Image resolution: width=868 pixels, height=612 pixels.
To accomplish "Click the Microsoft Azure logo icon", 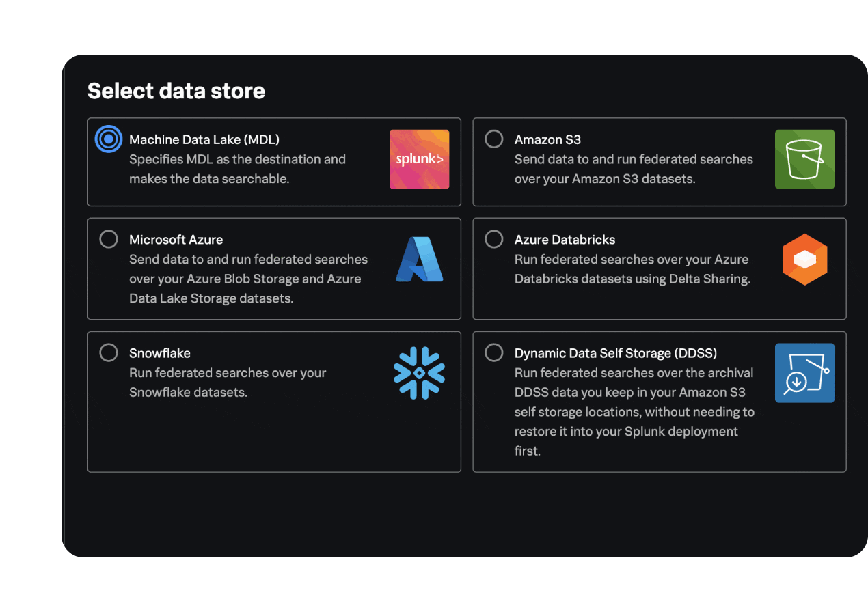I will point(420,260).
